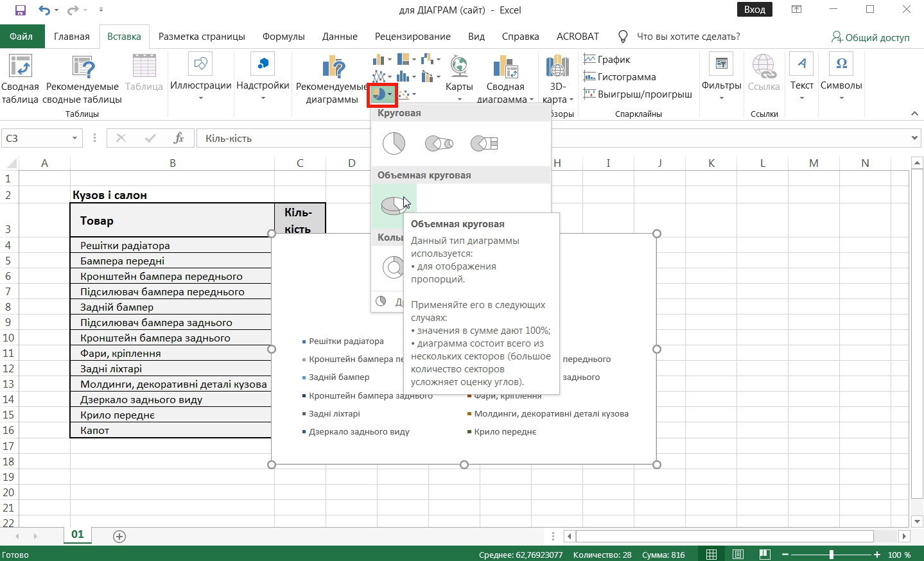Switch to the Главная tab
924x561 pixels.
72,37
